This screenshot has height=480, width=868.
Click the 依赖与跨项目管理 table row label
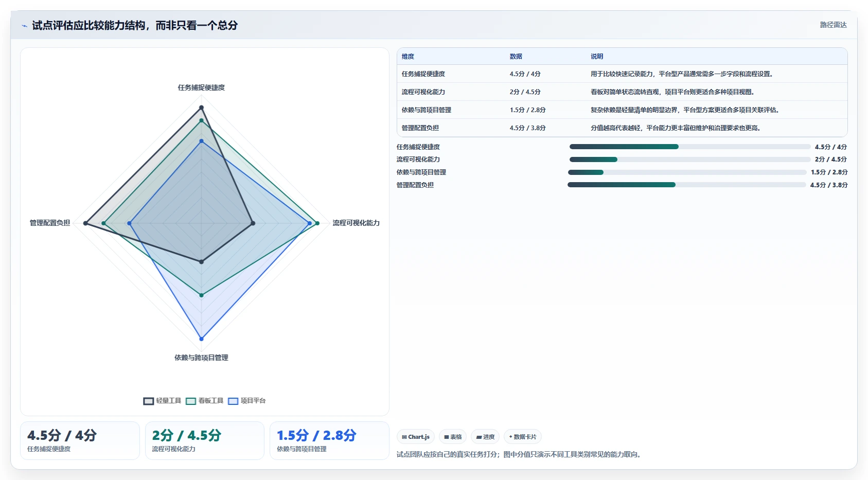click(427, 110)
